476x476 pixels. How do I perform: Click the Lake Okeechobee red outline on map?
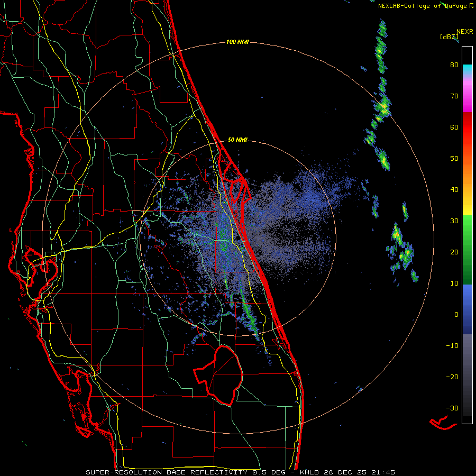(218, 375)
